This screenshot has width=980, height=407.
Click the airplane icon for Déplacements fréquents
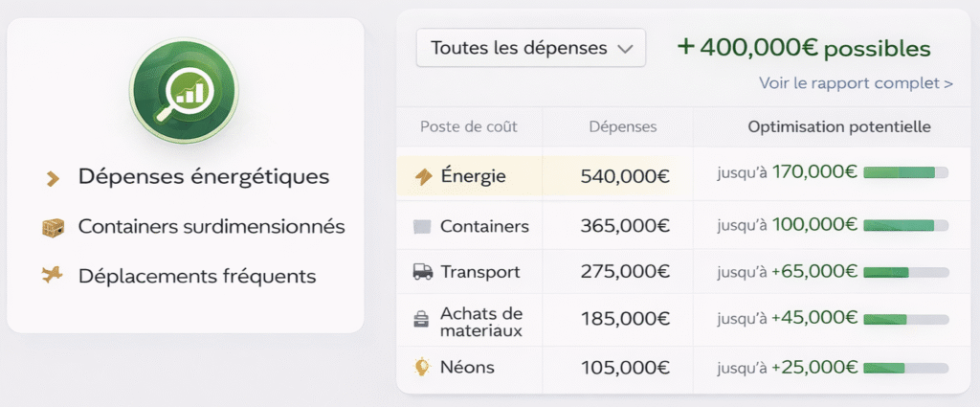click(53, 276)
